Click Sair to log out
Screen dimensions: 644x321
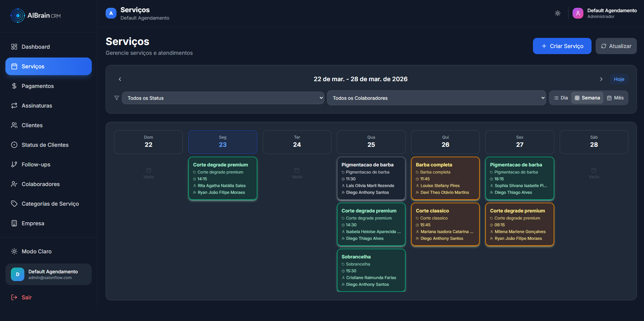click(x=48, y=297)
